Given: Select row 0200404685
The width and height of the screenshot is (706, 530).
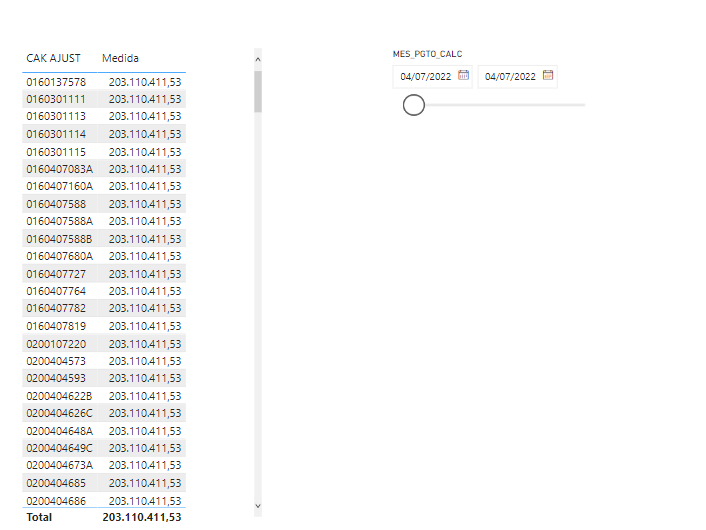Looking at the screenshot, I should point(104,483).
